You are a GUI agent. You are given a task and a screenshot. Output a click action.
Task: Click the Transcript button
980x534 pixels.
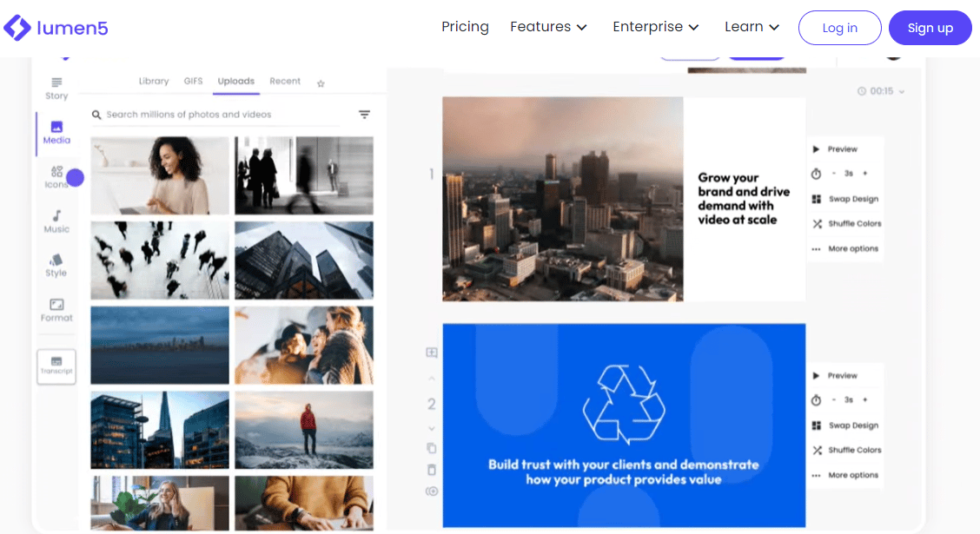(x=56, y=366)
